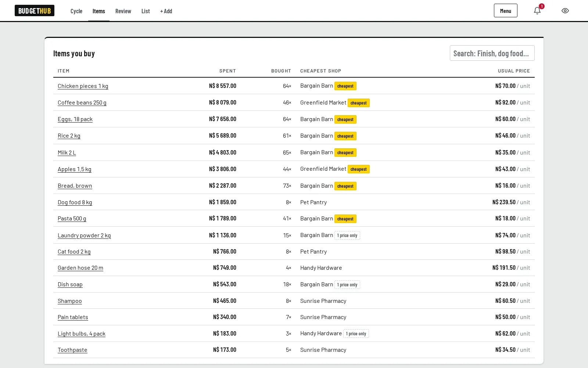
Task: Click the + Add nav item
Action: pos(166,11)
